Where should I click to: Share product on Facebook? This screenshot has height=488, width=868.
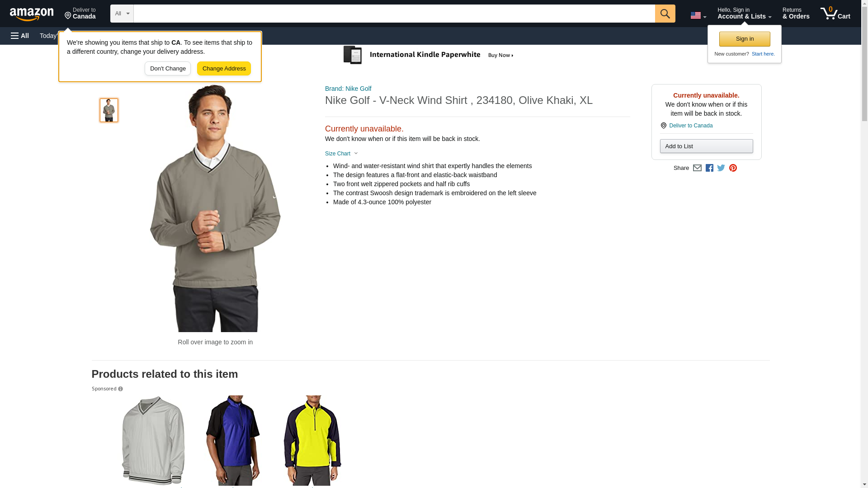pos(709,168)
